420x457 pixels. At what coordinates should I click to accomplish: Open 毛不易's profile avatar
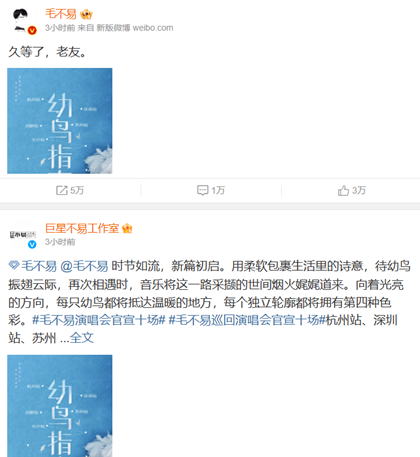click(x=22, y=21)
